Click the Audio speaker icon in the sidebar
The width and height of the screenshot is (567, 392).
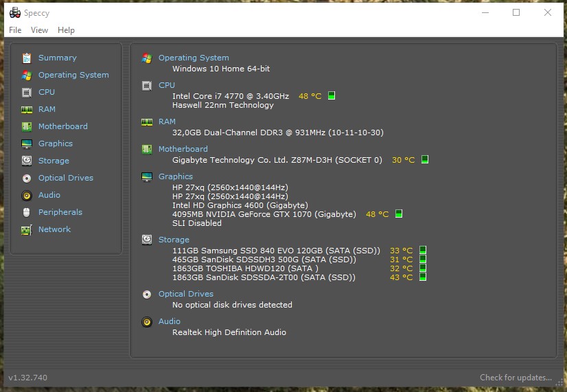[26, 195]
